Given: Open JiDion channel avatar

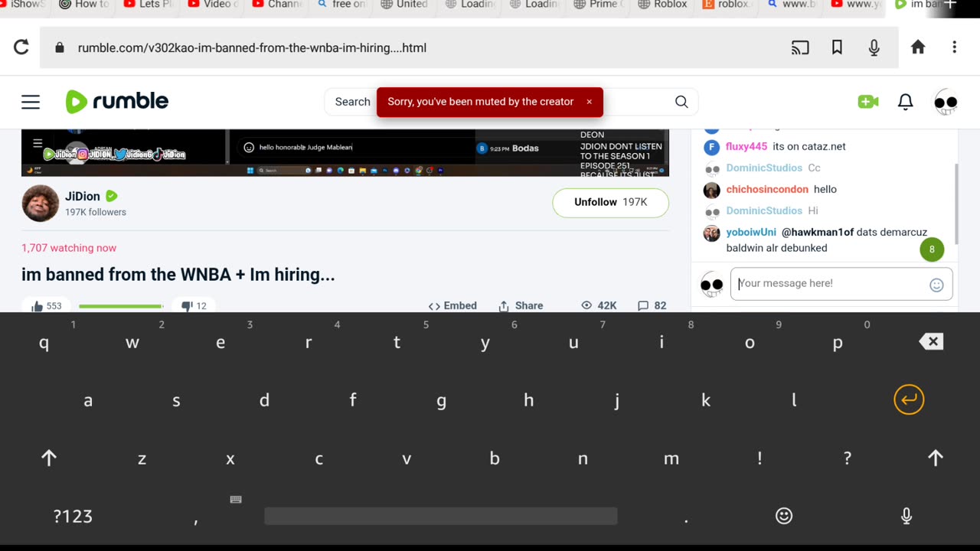Looking at the screenshot, I should (40, 204).
